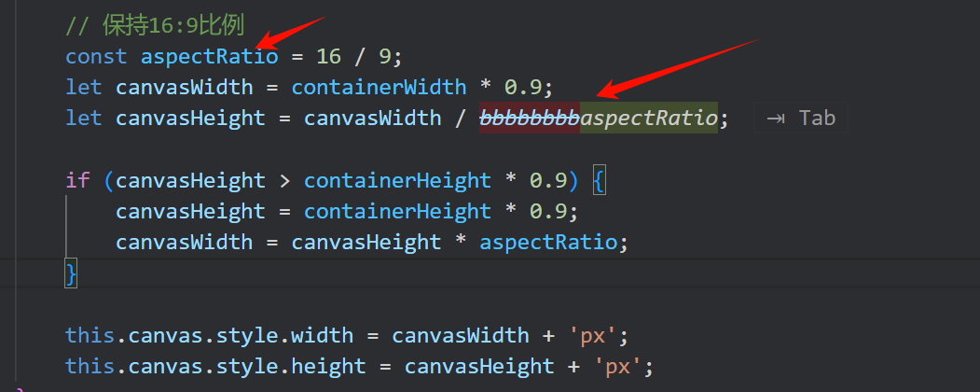Click the closing curly brace of the if block

71,273
